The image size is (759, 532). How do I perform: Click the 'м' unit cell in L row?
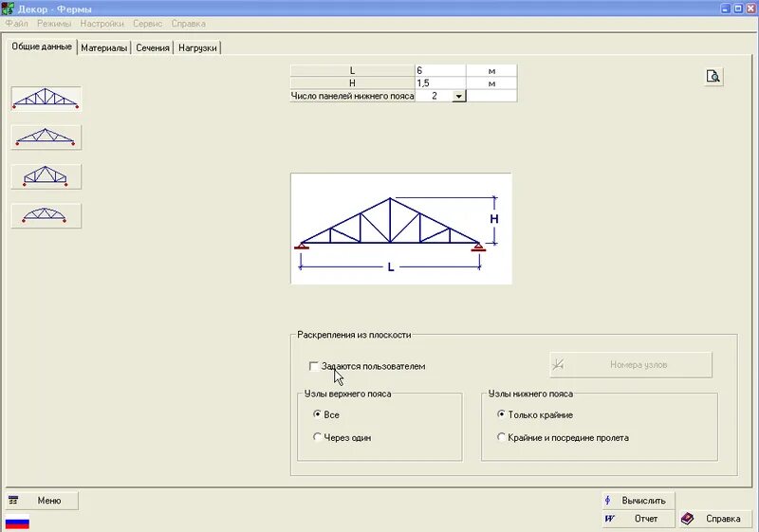[491, 70]
